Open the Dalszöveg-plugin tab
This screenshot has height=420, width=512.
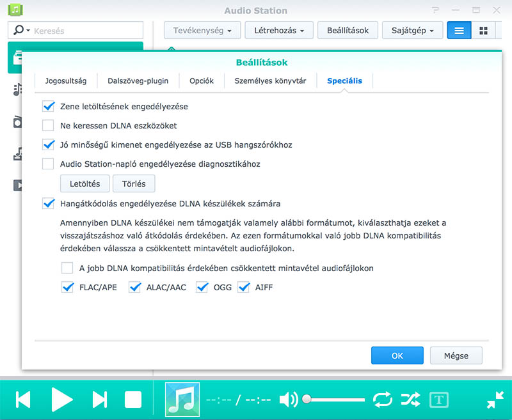(138, 81)
